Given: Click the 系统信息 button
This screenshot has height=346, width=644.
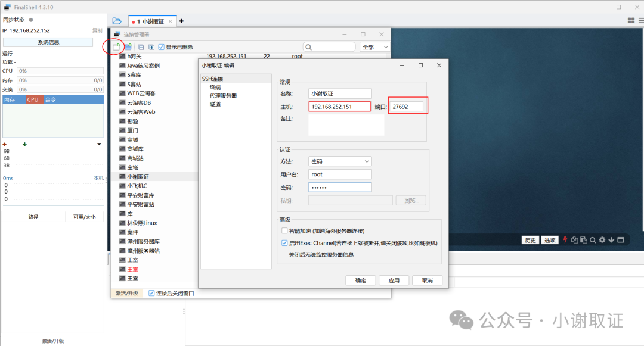Looking at the screenshot, I should 48,42.
